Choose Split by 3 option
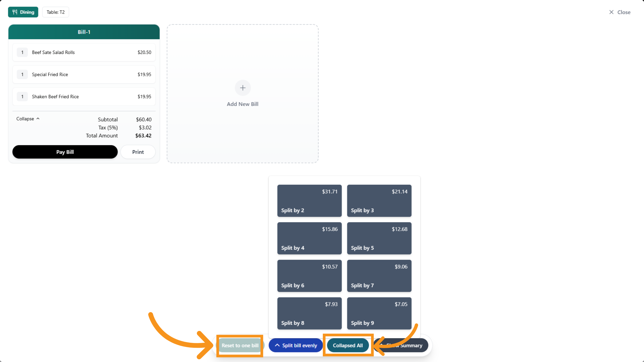This screenshot has height=362, width=644. coord(379,201)
